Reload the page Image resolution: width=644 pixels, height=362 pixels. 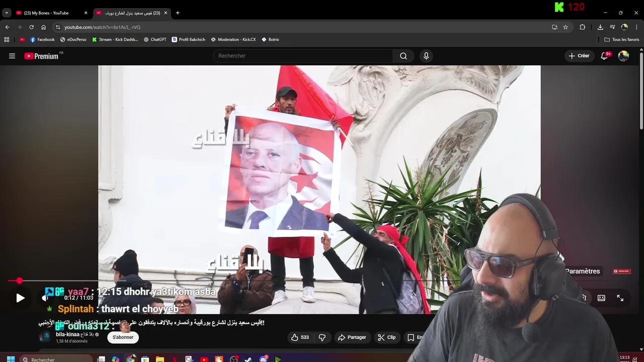31,27
